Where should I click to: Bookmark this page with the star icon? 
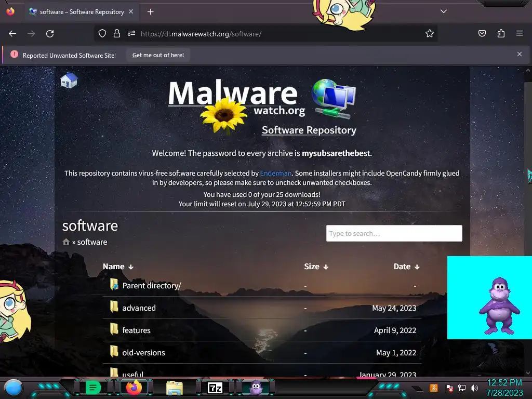pos(430,33)
